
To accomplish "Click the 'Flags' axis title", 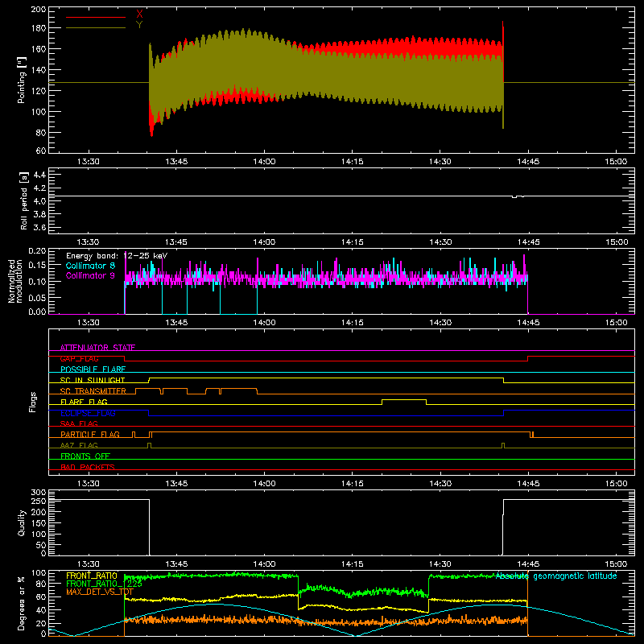I will pos(33,402).
